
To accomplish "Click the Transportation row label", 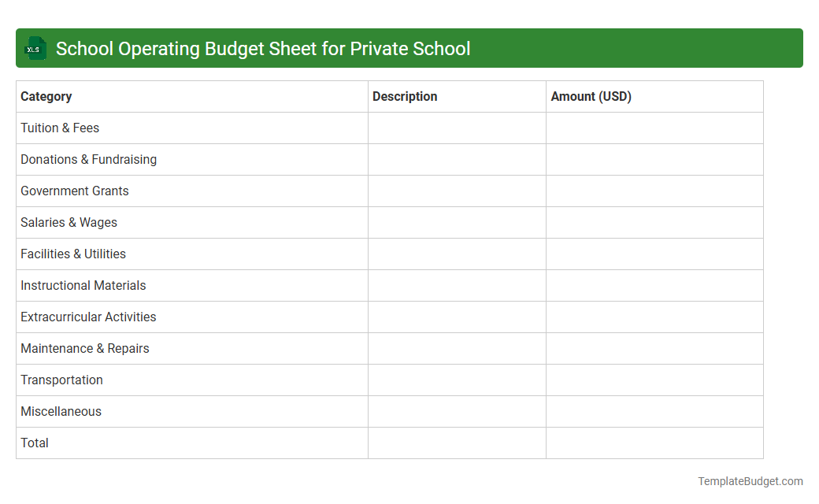I will pyautogui.click(x=61, y=380).
